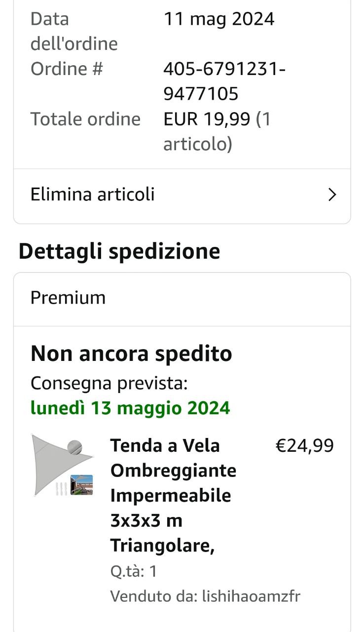Tap the order date 11 mag 2024
Viewport: 364px width, 632px height.
point(219,19)
